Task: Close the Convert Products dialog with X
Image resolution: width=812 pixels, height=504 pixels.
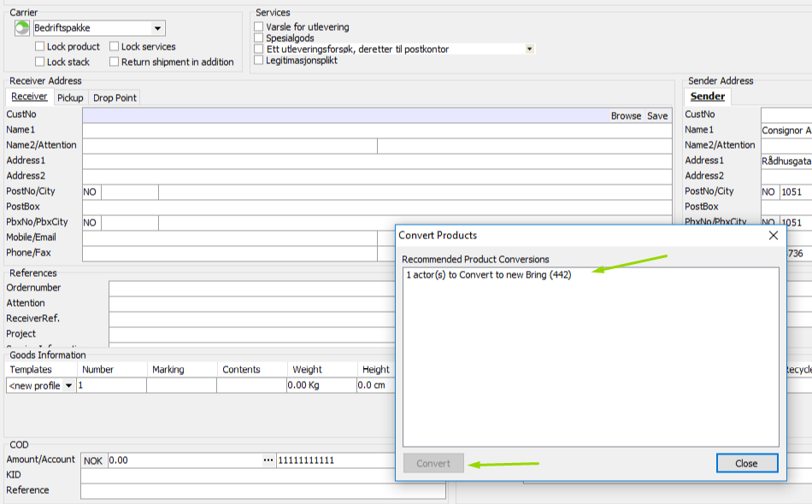Action: pos(774,235)
